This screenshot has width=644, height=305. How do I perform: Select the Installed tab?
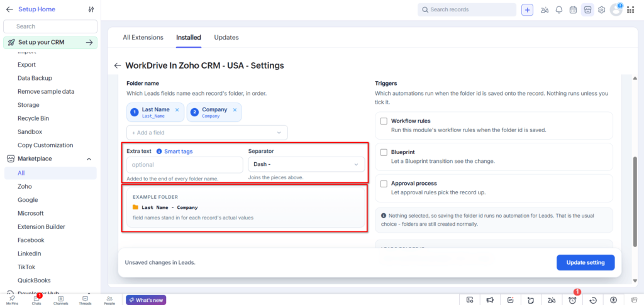point(189,37)
